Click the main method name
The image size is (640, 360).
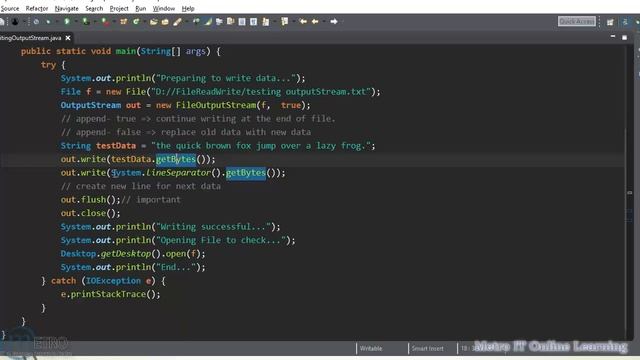[x=126, y=51]
